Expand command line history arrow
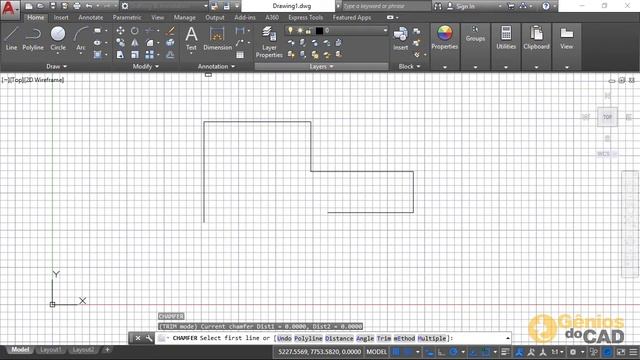Screen dimensions: 640x360 tap(507, 338)
